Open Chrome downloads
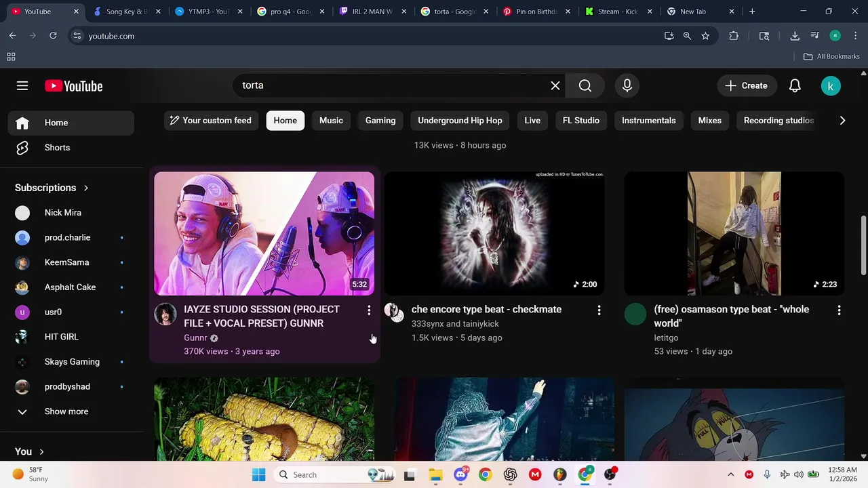This screenshot has width=868, height=488. point(795,36)
